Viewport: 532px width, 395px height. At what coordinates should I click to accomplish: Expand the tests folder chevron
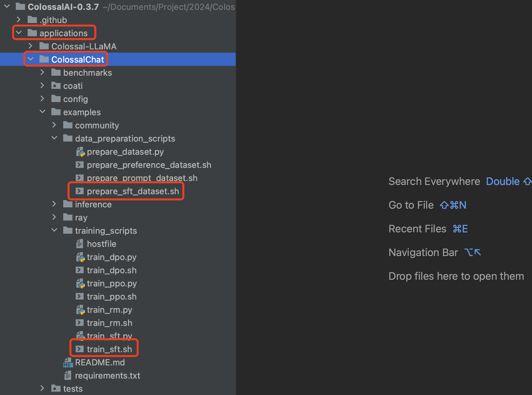[x=42, y=388]
